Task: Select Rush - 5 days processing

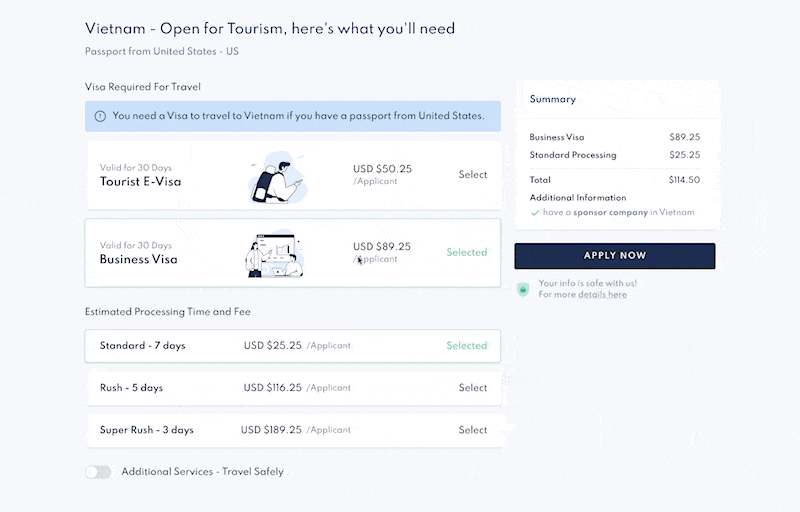Action: [472, 388]
